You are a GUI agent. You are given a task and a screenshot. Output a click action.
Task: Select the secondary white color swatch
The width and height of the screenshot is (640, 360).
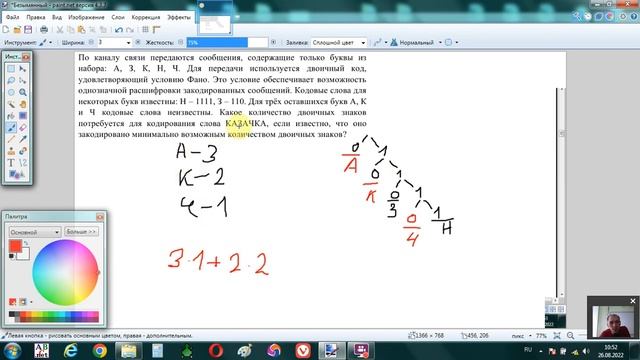pyautogui.click(x=24, y=255)
